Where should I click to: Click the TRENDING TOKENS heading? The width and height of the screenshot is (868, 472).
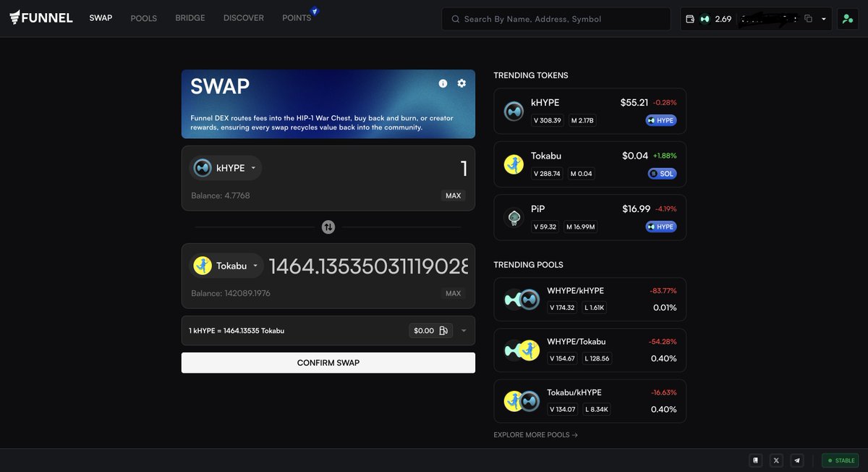click(x=531, y=75)
